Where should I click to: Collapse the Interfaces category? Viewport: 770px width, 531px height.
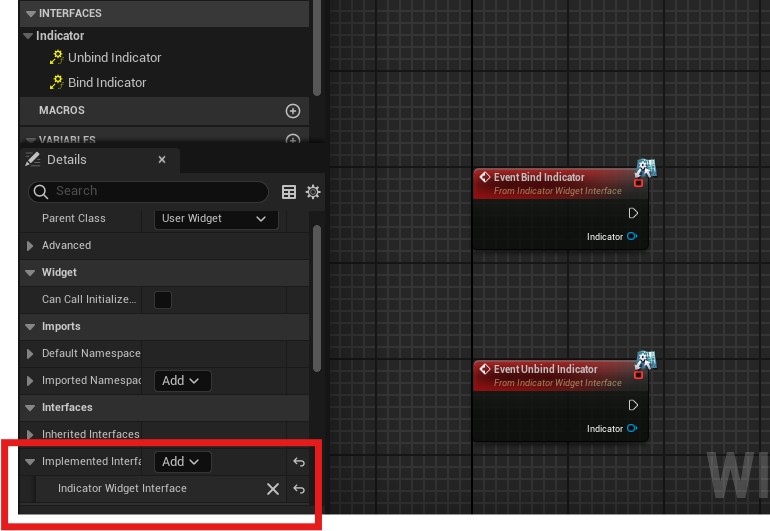coord(30,408)
